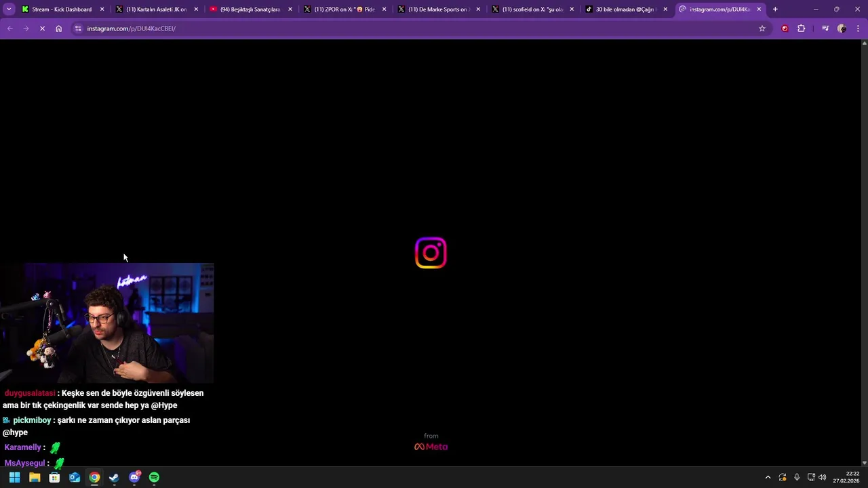Close the ZPOR on X tab

coord(384,9)
